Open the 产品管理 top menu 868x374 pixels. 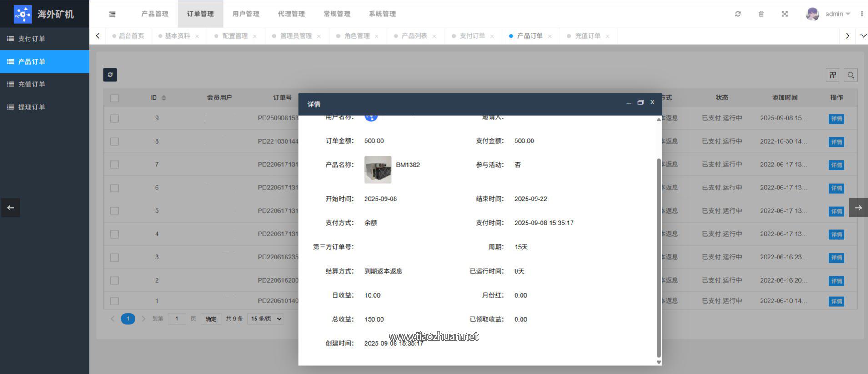[x=155, y=14]
